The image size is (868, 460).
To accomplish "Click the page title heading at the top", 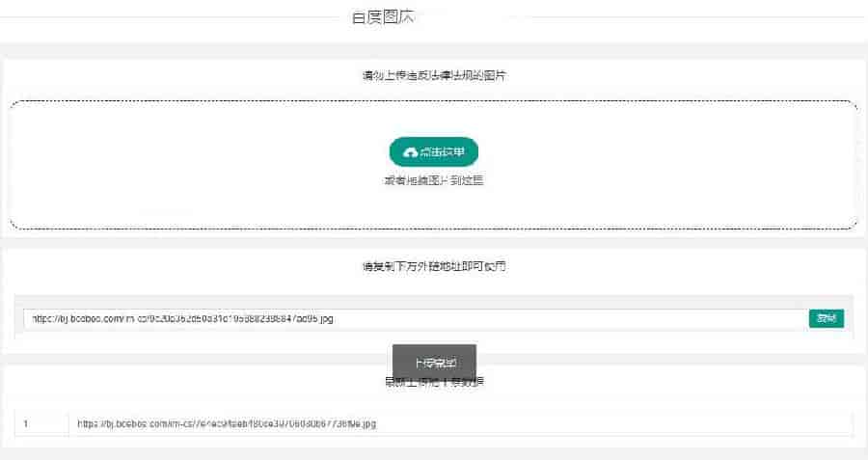I will [x=382, y=17].
